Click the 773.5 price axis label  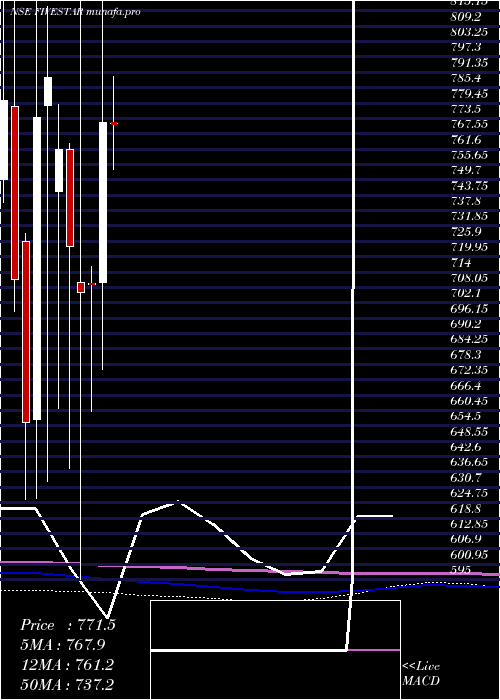[x=466, y=109]
